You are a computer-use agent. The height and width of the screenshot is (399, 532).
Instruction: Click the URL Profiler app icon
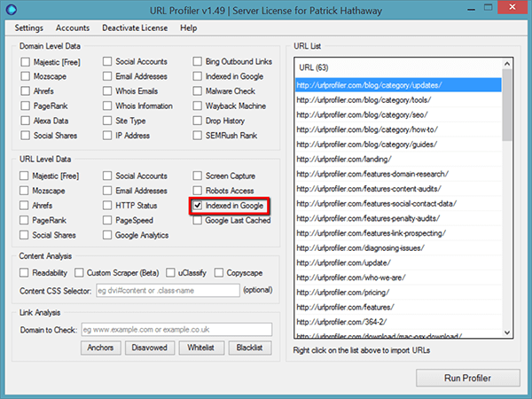point(12,10)
